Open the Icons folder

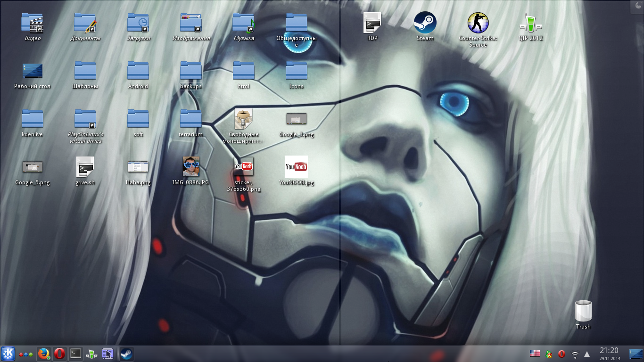[297, 71]
